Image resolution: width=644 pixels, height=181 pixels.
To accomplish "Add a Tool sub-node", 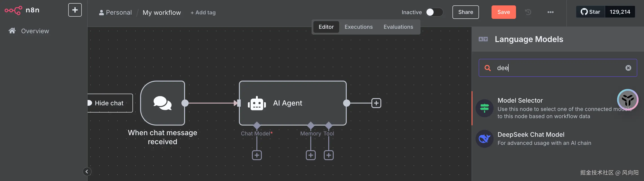I will tap(329, 155).
